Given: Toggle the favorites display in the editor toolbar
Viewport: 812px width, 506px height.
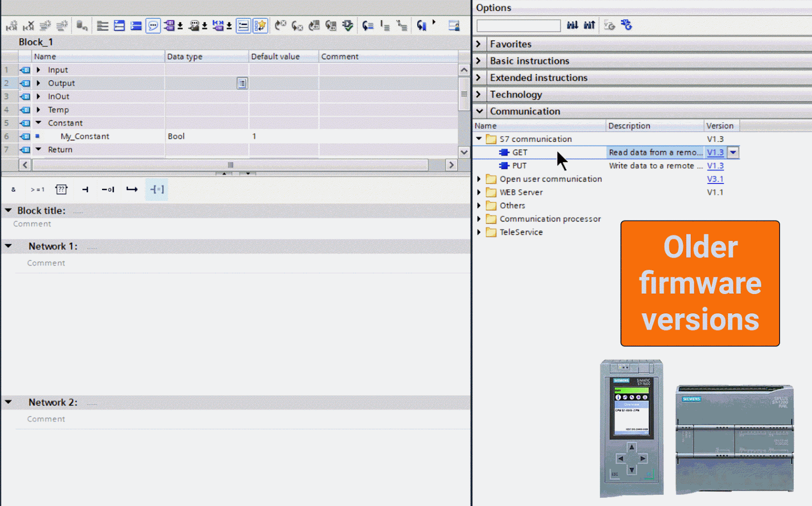Looking at the screenshot, I should click(x=259, y=25).
